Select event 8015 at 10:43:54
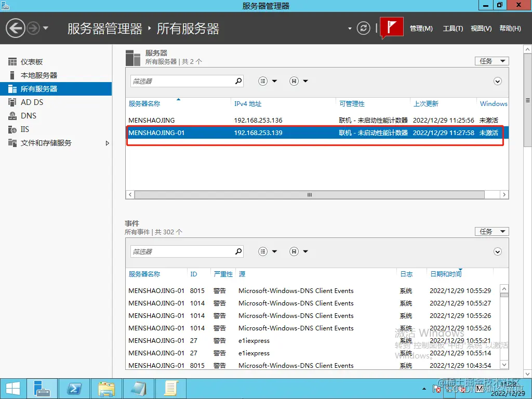 [x=312, y=365]
